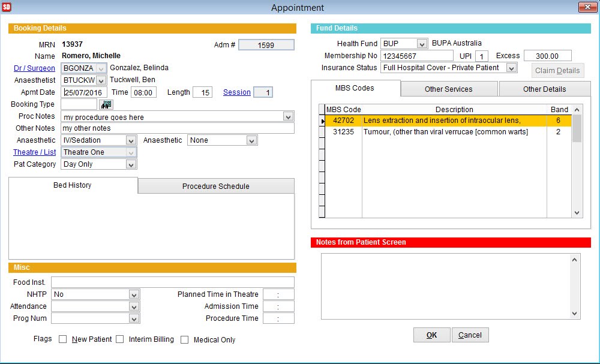Click the Claim Details button
The image size is (600, 364).
click(x=557, y=71)
